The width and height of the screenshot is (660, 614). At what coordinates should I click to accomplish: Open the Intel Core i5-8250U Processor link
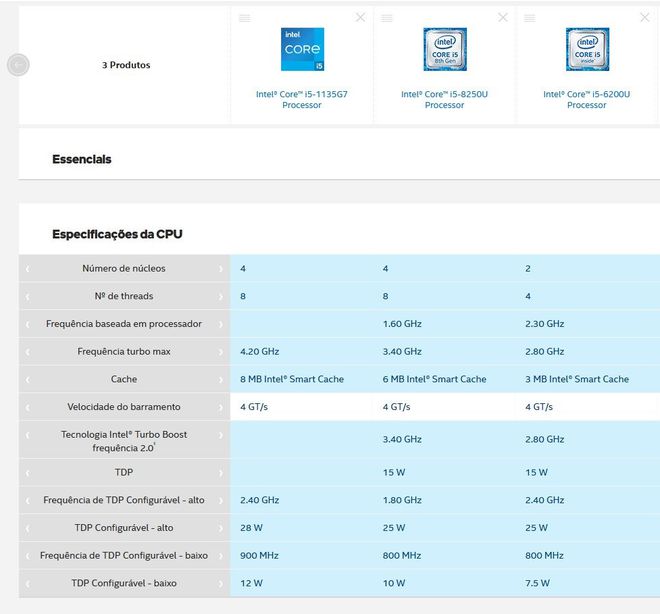[x=444, y=99]
